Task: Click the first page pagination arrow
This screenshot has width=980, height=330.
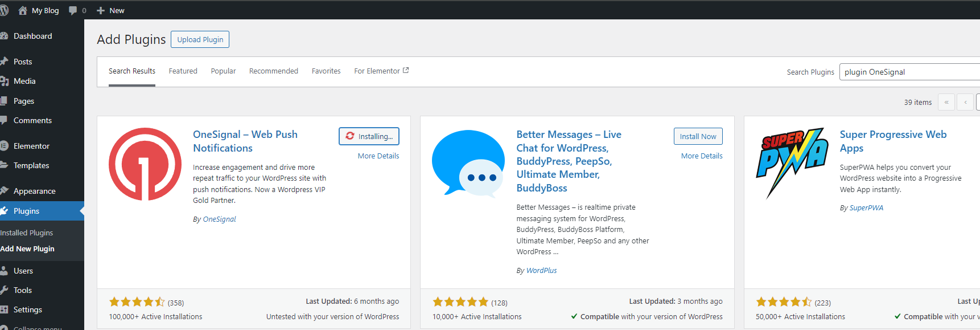Action: [x=946, y=102]
